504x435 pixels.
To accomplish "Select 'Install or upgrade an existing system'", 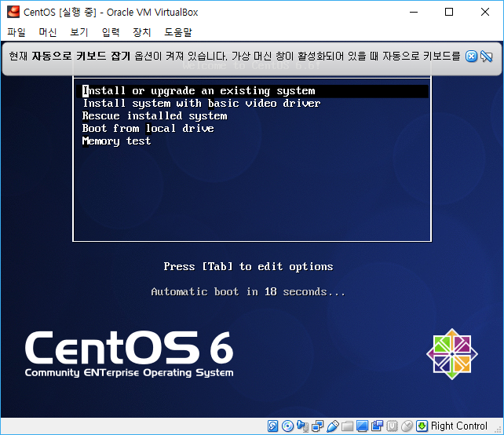I will click(252, 91).
